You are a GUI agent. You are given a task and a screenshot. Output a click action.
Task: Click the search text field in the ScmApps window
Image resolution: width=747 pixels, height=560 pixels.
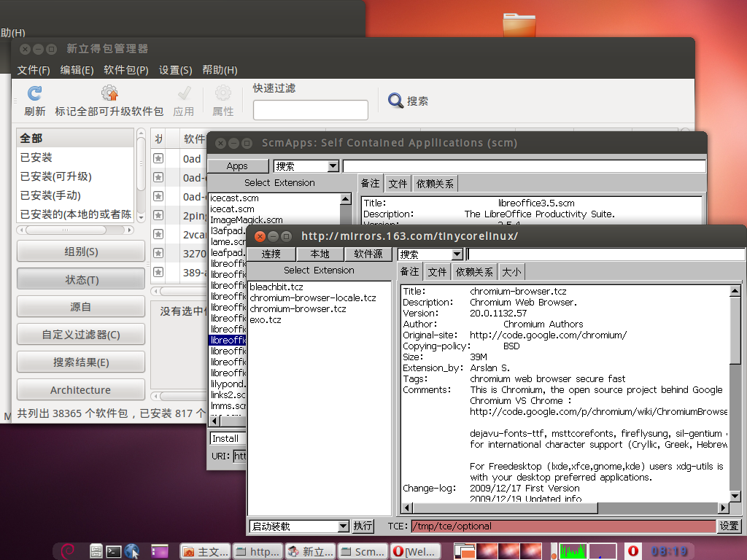point(524,166)
